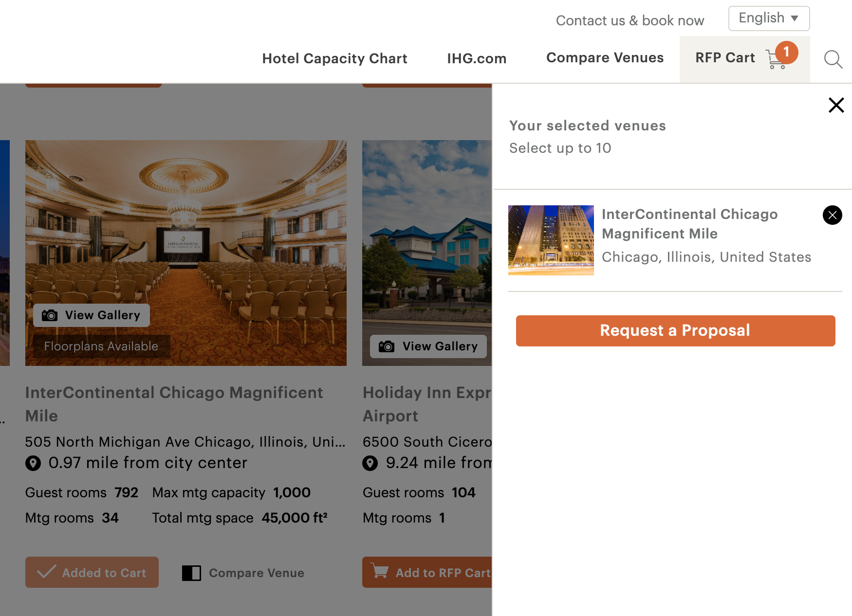Click Contact us & book now link
The height and width of the screenshot is (616, 852).
pyautogui.click(x=630, y=20)
